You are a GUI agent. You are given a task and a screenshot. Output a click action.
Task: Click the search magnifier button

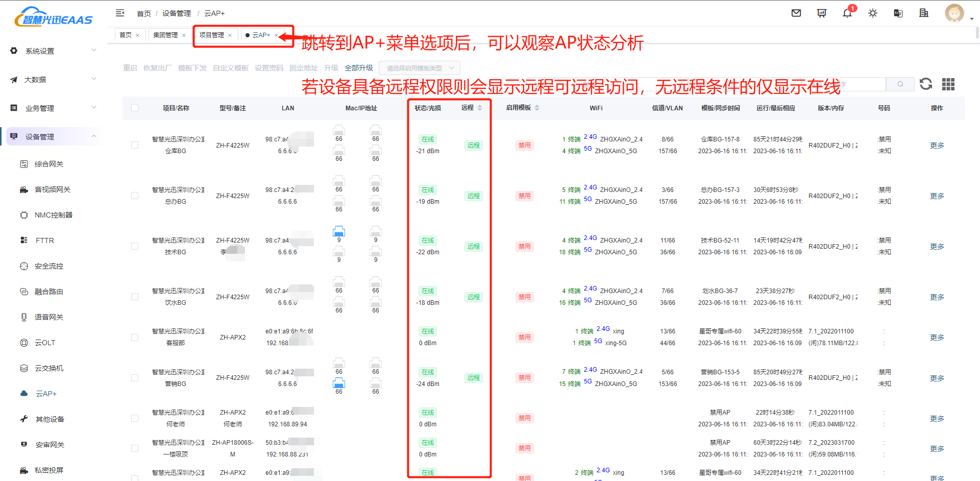[900, 84]
